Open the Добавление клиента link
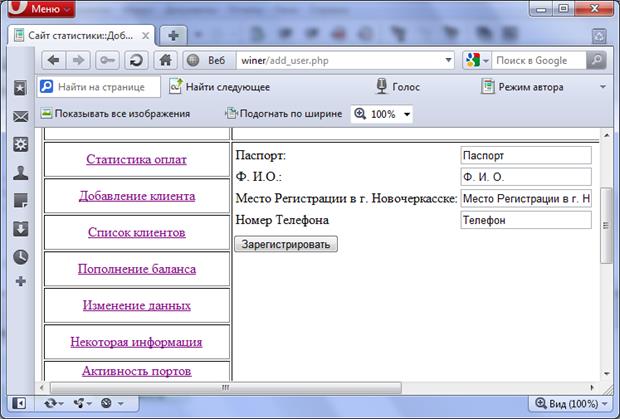 [137, 196]
